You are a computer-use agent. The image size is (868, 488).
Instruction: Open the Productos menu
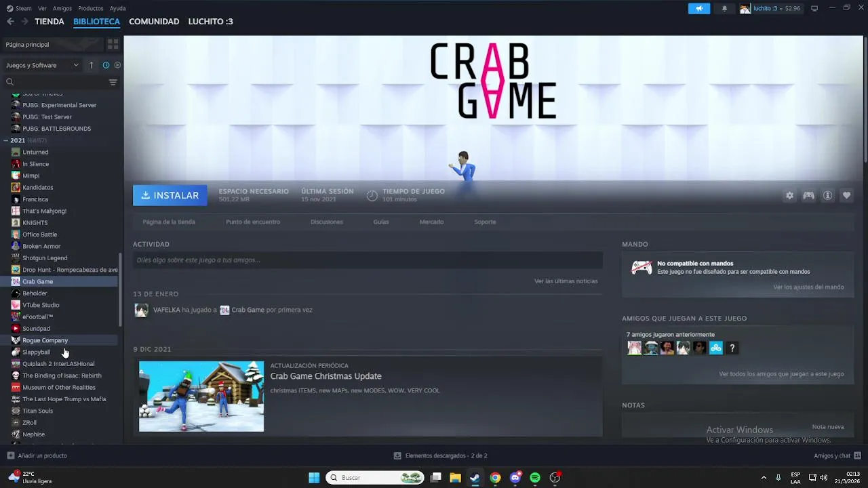click(91, 8)
